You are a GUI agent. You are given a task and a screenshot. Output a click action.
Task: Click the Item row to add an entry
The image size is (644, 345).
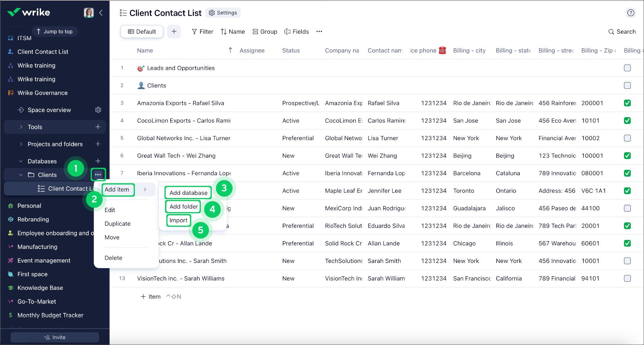click(x=151, y=296)
